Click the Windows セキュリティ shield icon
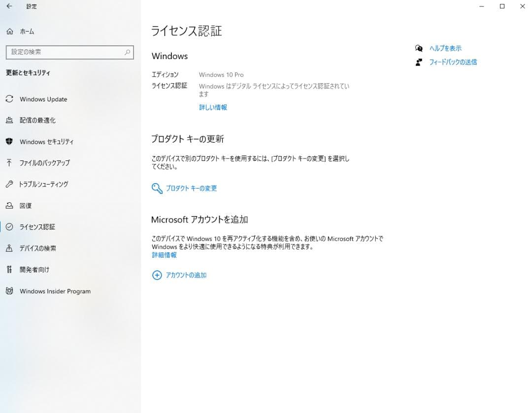This screenshot has width=532, height=413. click(x=9, y=142)
